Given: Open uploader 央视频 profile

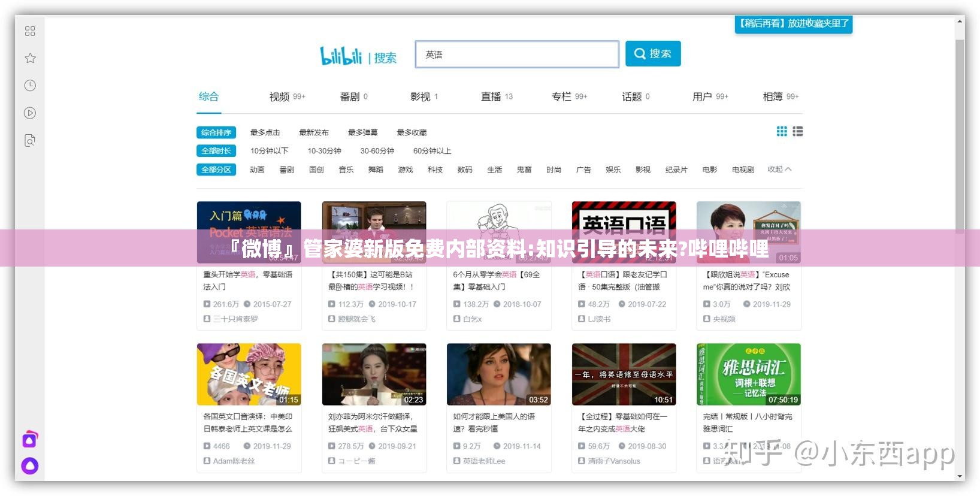Looking at the screenshot, I should [x=724, y=319].
